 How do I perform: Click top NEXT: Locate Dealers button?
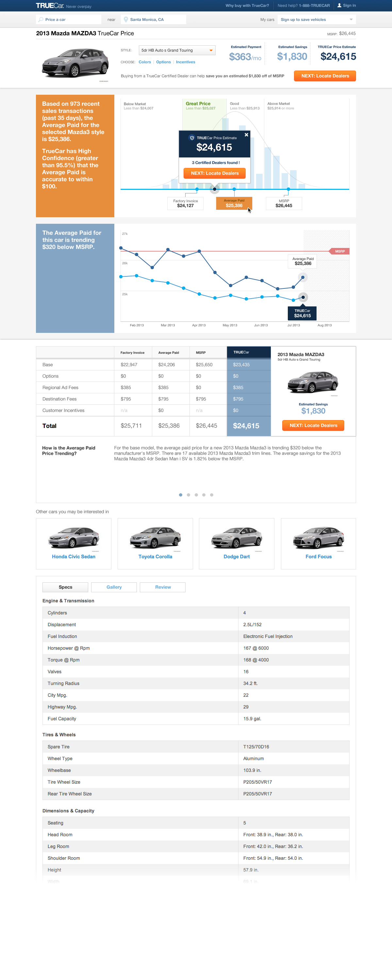click(325, 76)
